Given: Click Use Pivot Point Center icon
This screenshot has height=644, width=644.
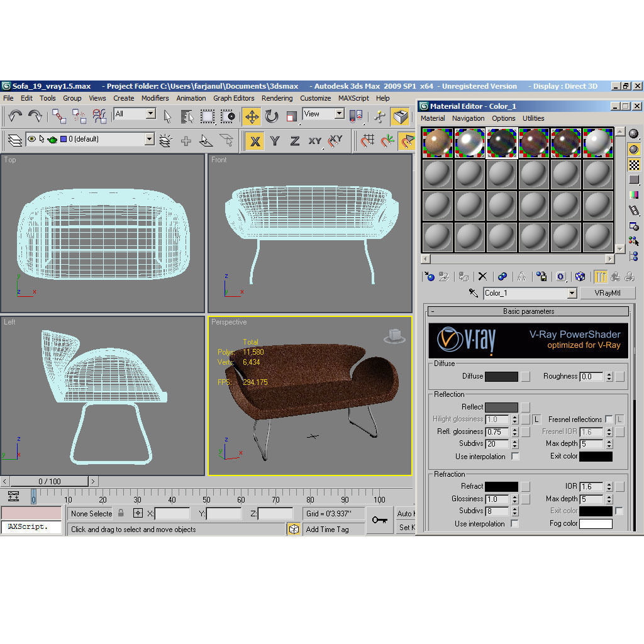Looking at the screenshot, I should click(356, 116).
